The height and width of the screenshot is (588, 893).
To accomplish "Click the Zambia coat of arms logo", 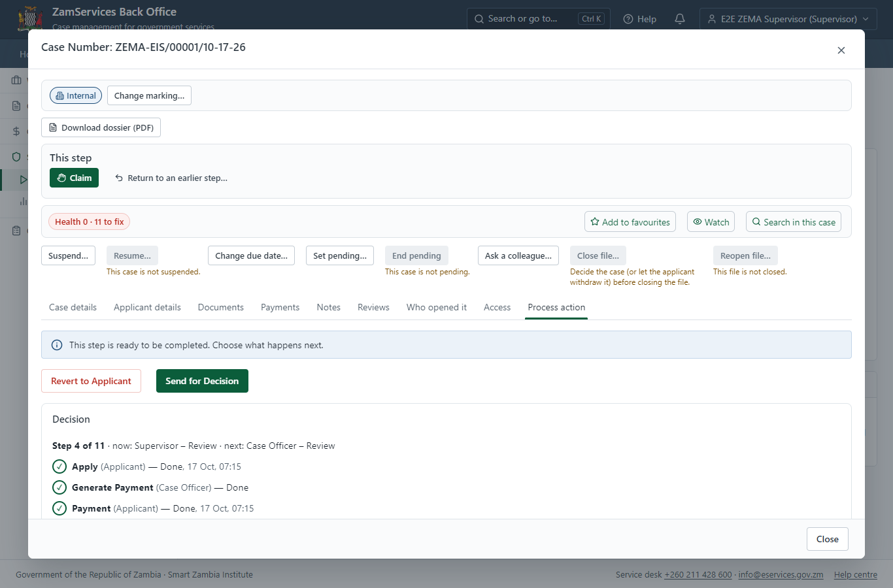I will point(30,18).
